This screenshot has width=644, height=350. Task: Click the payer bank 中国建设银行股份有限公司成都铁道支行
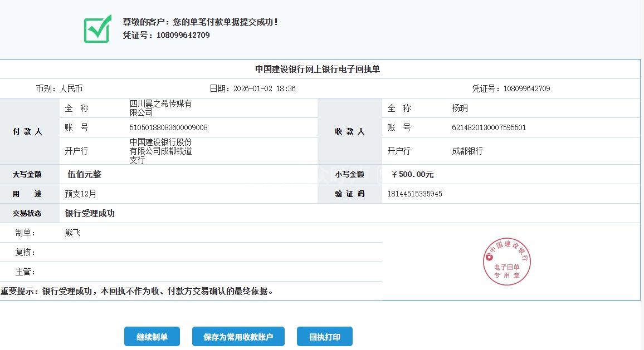pyautogui.click(x=160, y=151)
